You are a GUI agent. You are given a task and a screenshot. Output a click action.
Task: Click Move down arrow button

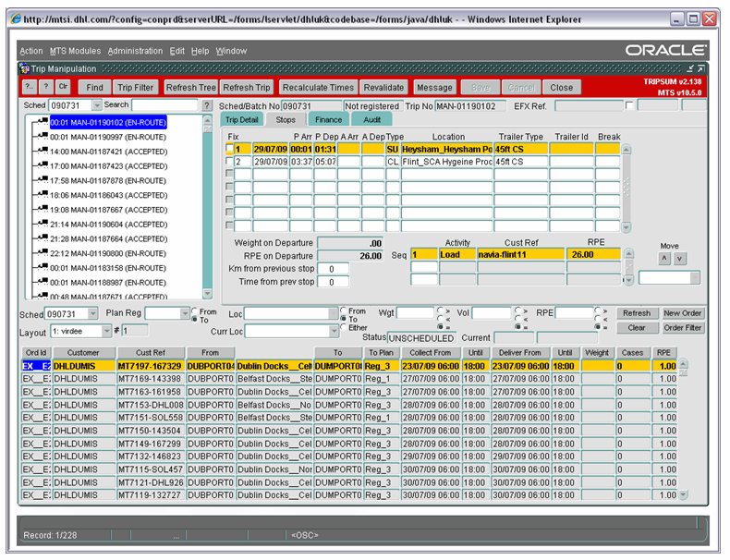pos(680,259)
